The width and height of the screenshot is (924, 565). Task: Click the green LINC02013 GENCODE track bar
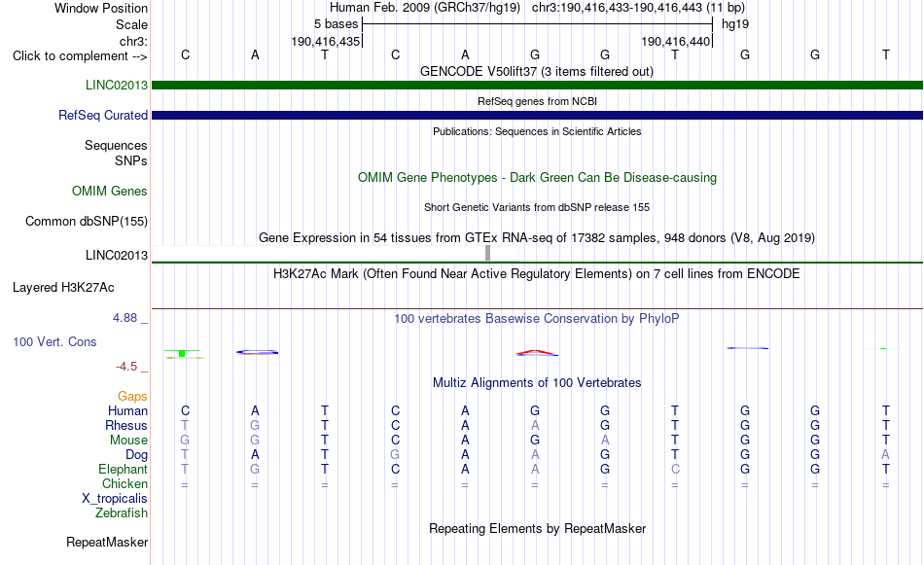(x=537, y=86)
